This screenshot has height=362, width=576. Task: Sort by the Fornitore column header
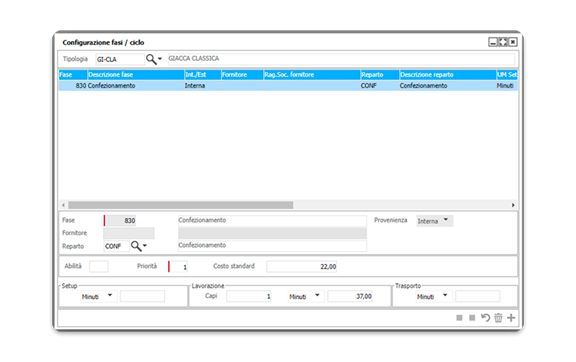coord(242,75)
